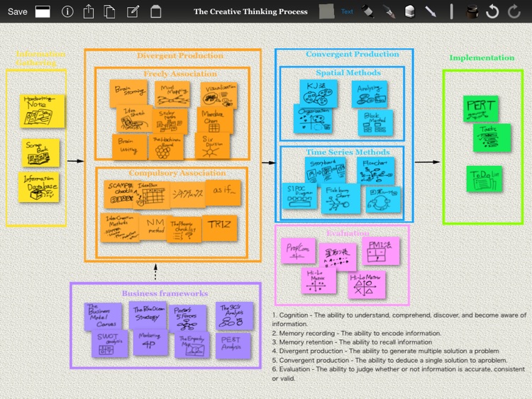Select the IdeaBox grid sticky
The height and width of the screenshot is (399, 532).
(152, 195)
